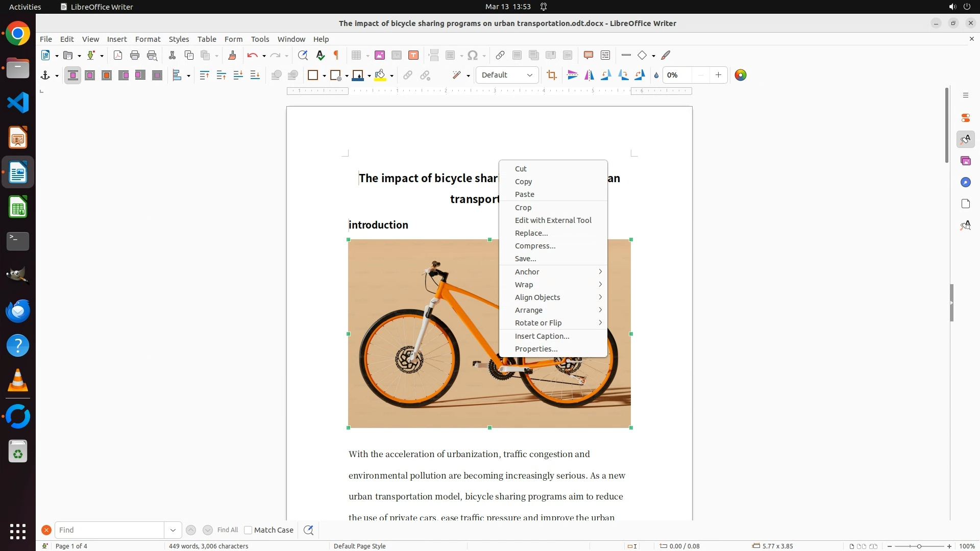Click the Insert Text Box icon

pyautogui.click(x=413, y=55)
